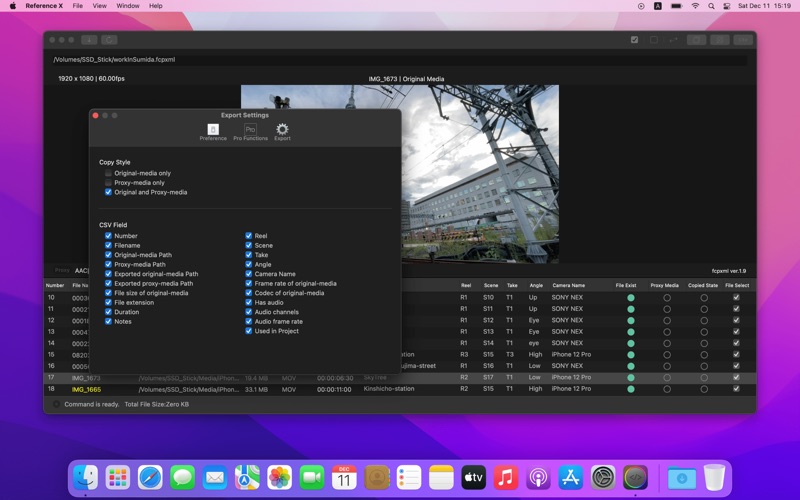
Task: Toggle the Camera Name field
Action: coord(248,274)
